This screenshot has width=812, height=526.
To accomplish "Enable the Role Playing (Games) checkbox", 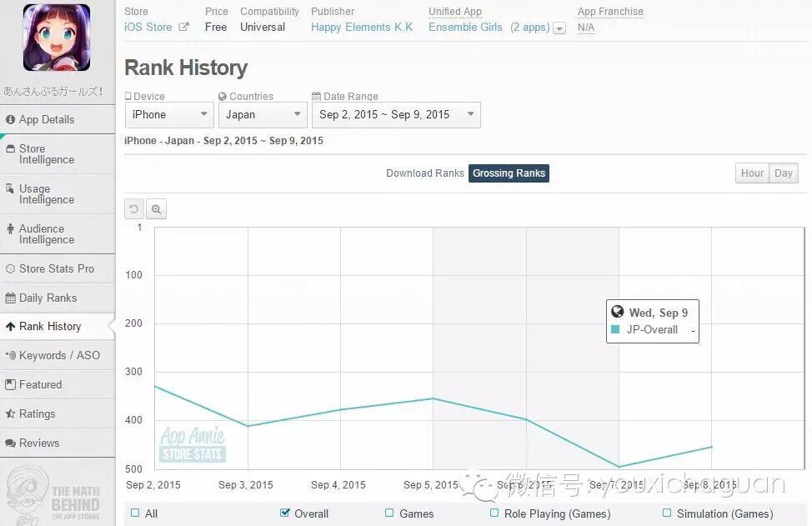I will pos(494,513).
